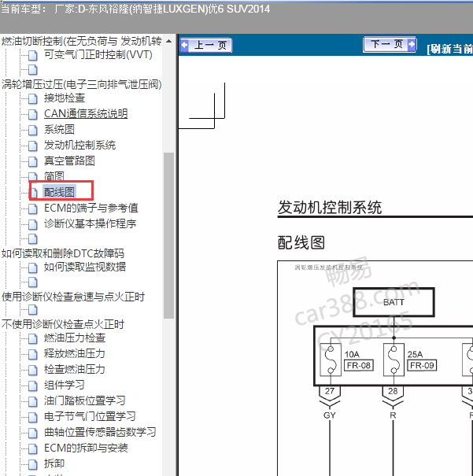The height and width of the screenshot is (476, 473).
Task: Open 可变气门正时控制(VVT) tree item
Action: pos(98,54)
